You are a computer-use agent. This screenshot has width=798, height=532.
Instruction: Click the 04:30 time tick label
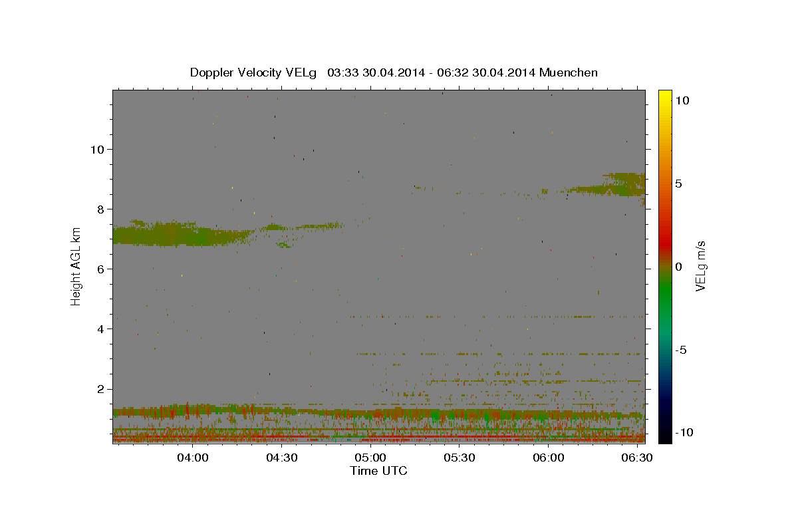tap(282, 458)
